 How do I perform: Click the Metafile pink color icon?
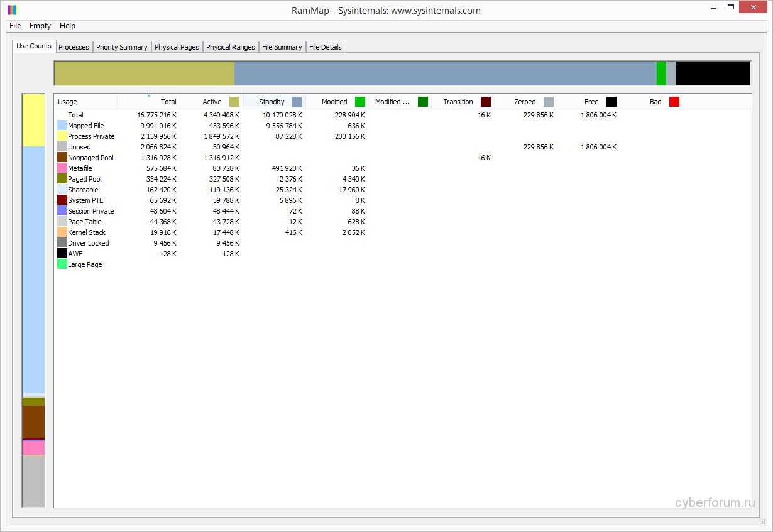pyautogui.click(x=62, y=168)
